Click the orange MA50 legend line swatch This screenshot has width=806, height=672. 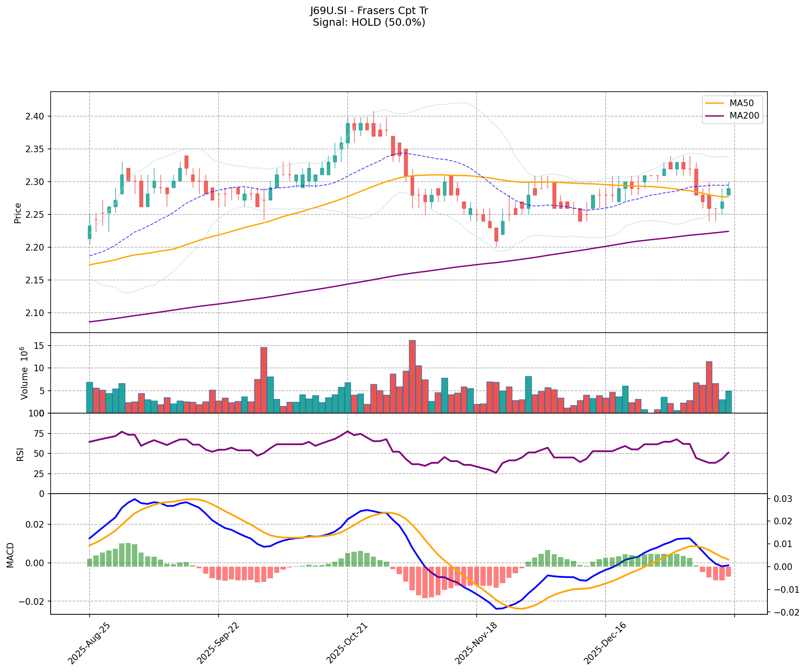click(x=715, y=103)
